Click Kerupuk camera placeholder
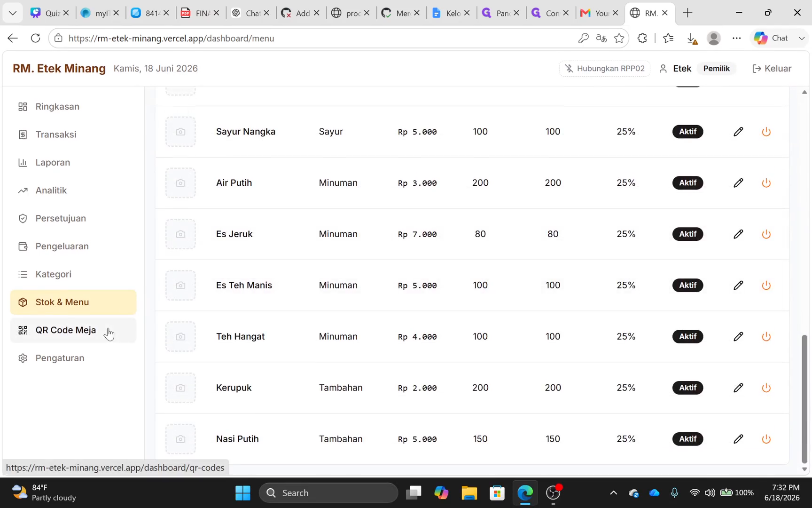The image size is (812, 508). (x=180, y=388)
